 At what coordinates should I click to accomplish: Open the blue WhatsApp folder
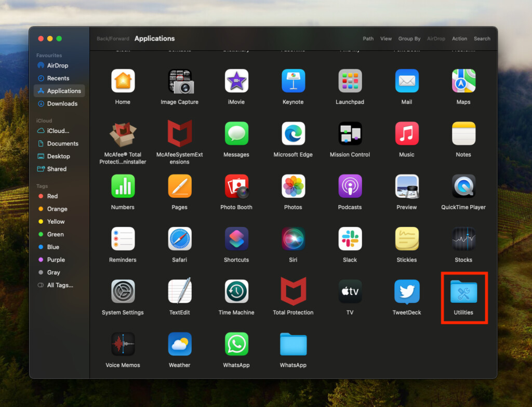click(x=293, y=344)
